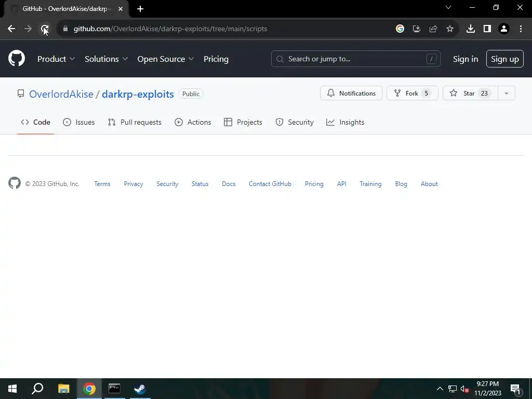This screenshot has width=532, height=399.
Task: Switch to the Issues tab
Action: pyautogui.click(x=79, y=122)
